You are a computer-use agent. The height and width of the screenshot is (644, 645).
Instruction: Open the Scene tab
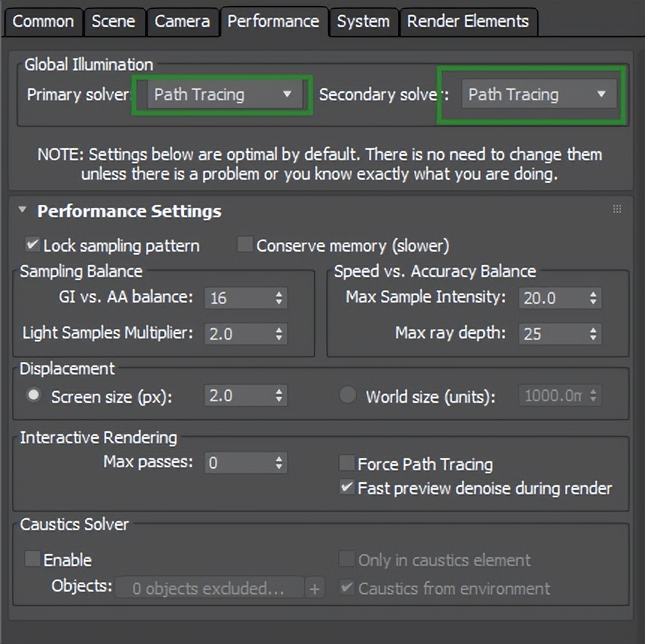pyautogui.click(x=114, y=22)
